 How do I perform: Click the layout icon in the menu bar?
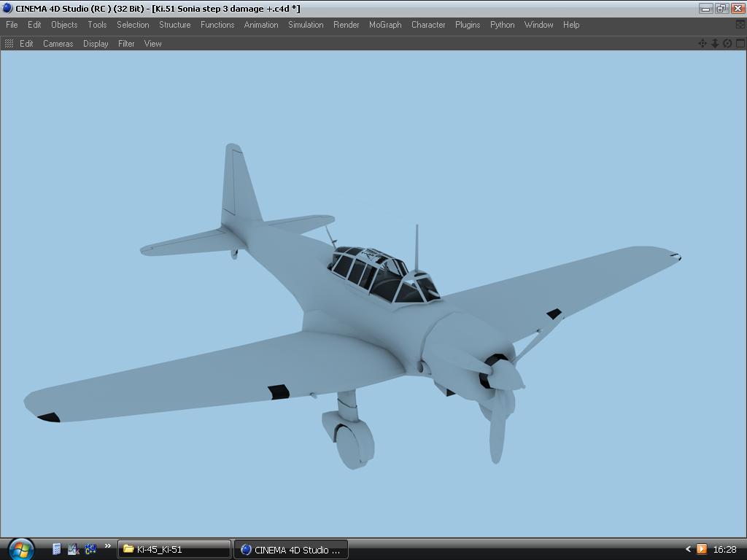tap(740, 25)
